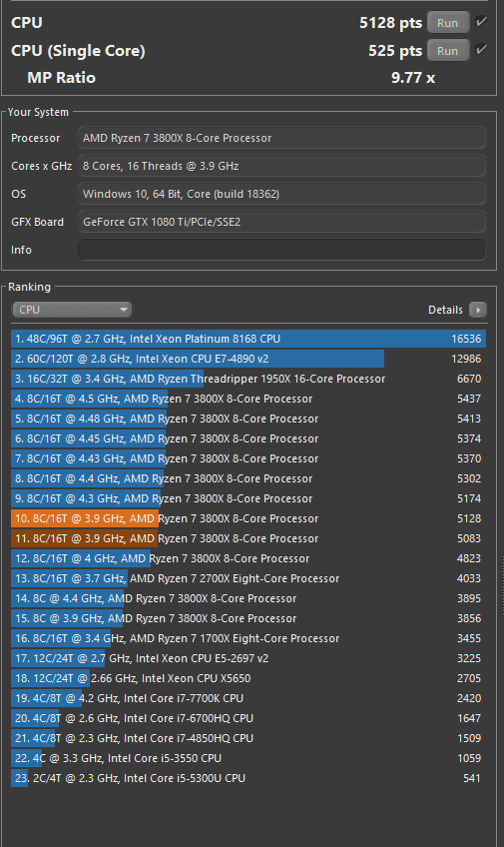Toggle the CPU Single Core checkmark

pyautogui.click(x=481, y=50)
